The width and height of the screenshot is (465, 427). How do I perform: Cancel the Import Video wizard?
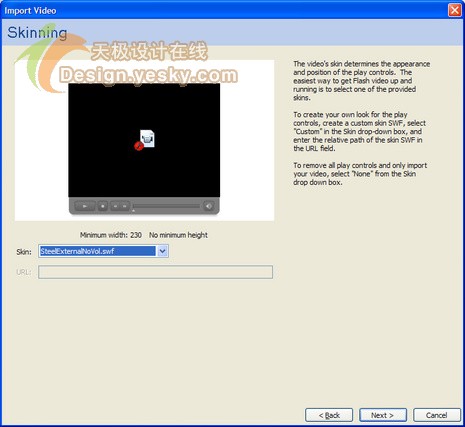click(437, 415)
